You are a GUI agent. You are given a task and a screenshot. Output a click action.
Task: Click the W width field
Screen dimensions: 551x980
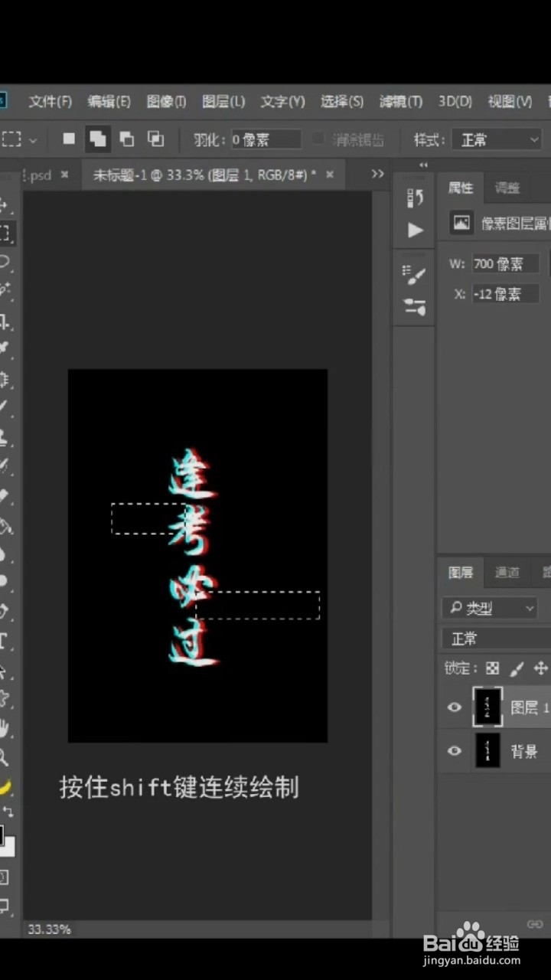pyautogui.click(x=505, y=264)
